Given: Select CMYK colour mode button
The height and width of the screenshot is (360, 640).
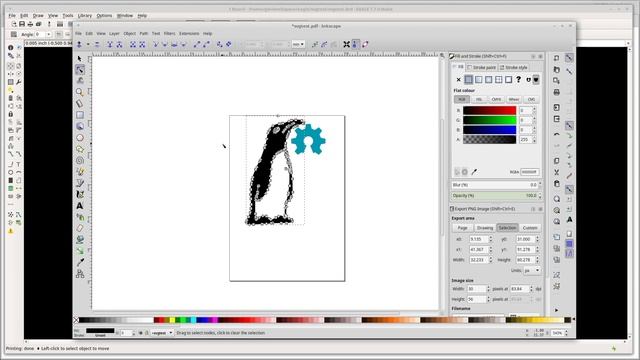Looking at the screenshot, I should pos(496,100).
